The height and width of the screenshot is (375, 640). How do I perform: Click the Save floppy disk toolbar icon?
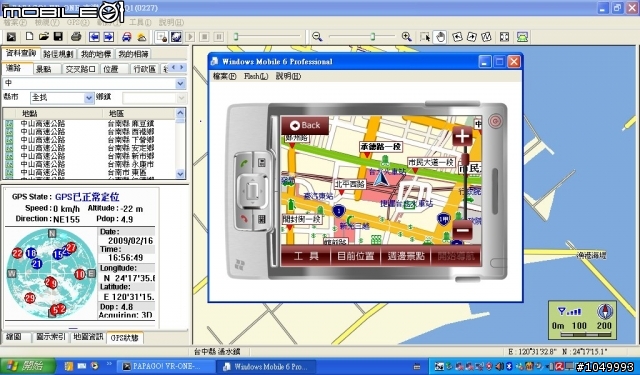(59, 37)
